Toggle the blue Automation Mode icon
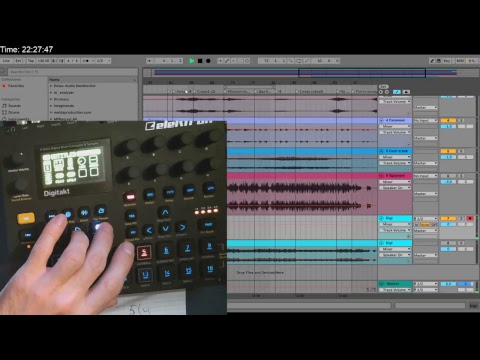The height and width of the screenshot is (360, 480). coord(397,92)
